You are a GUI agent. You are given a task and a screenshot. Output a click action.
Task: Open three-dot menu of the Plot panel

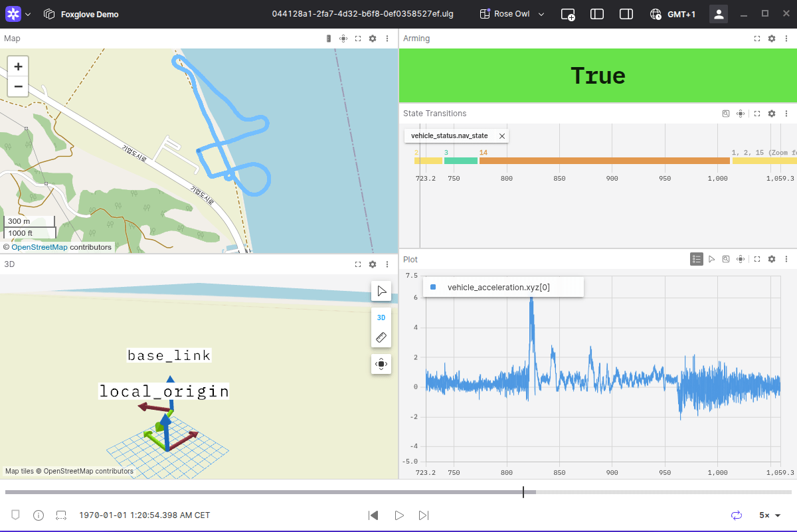click(x=786, y=259)
